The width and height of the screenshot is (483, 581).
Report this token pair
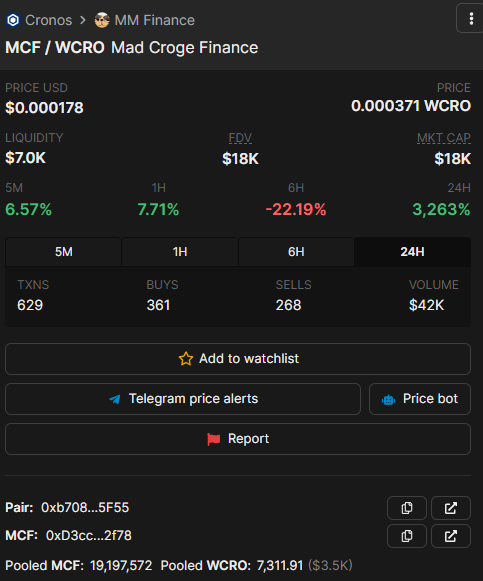tap(238, 439)
